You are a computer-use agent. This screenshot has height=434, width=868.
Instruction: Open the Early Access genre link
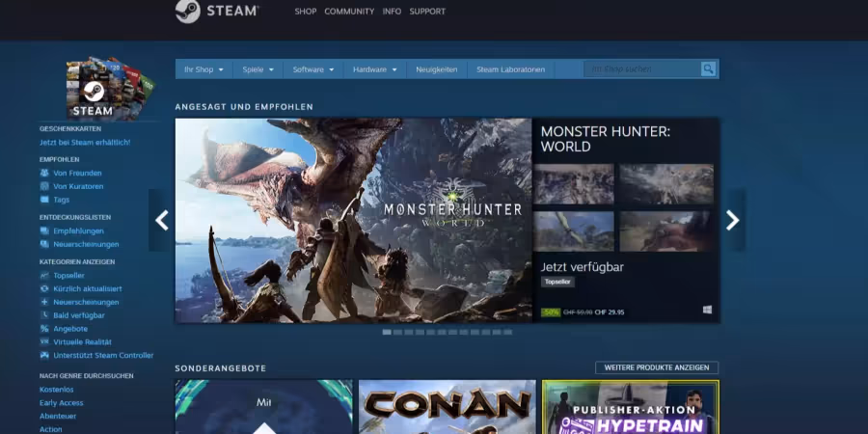point(62,402)
